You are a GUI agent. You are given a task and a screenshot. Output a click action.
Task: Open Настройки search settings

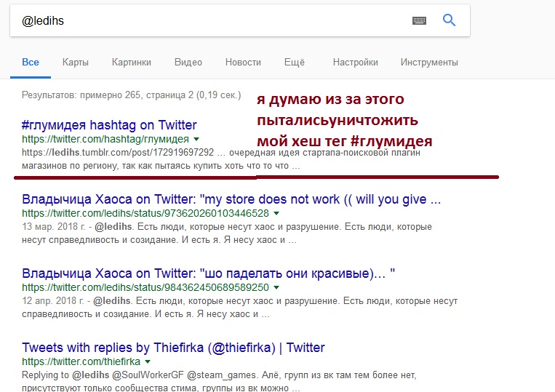coord(356,63)
